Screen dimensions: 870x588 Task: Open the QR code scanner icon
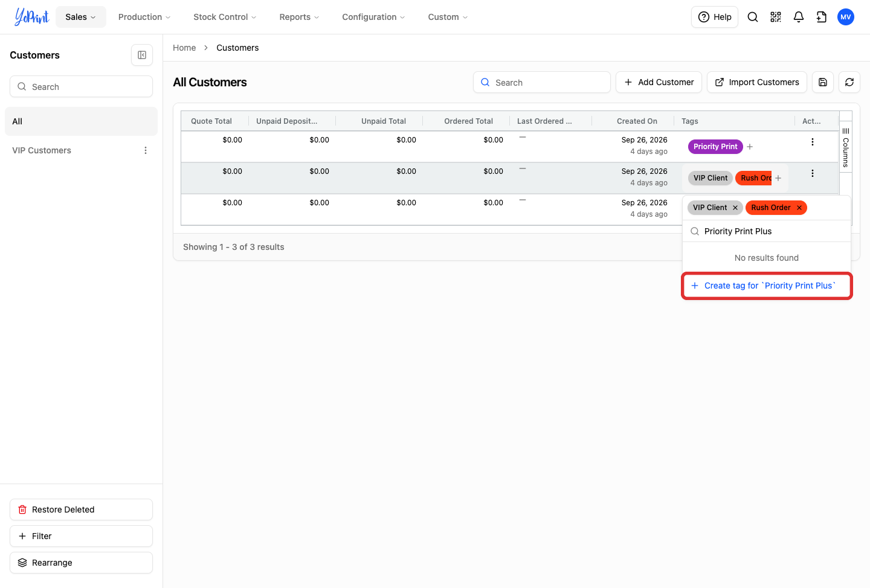tap(776, 17)
